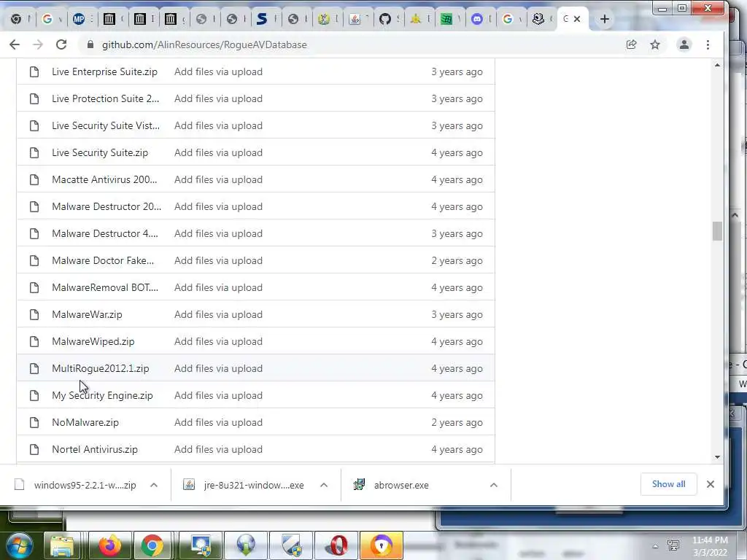Screen dimensions: 747x560
Task: Go back to the previous page
Action: (x=15, y=44)
